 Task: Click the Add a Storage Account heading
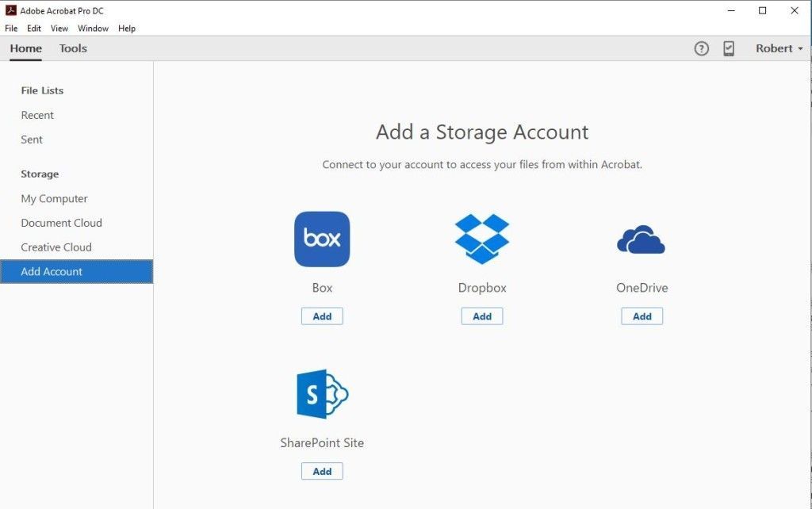[482, 132]
